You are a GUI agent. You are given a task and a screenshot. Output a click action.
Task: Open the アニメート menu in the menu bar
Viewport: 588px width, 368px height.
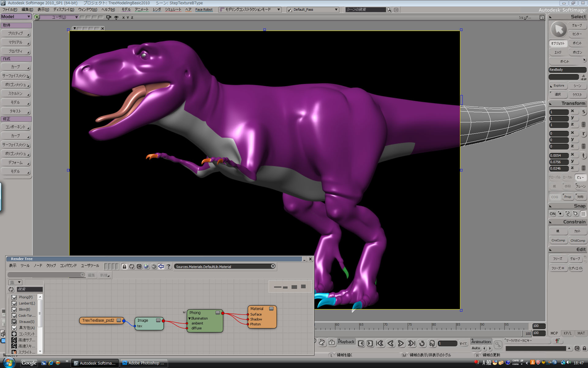[x=142, y=10]
